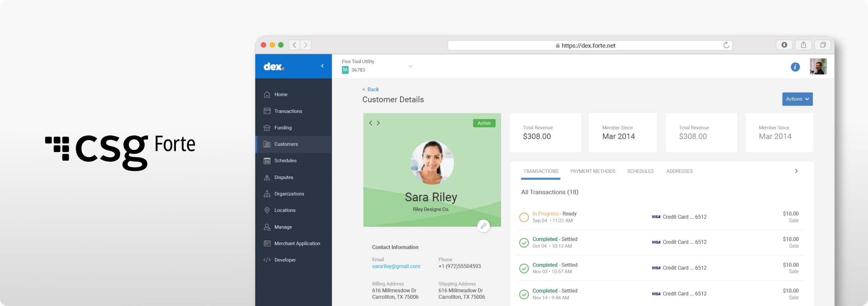This screenshot has width=868, height=306.
Task: Open the Home sidebar item
Action: pos(293,94)
